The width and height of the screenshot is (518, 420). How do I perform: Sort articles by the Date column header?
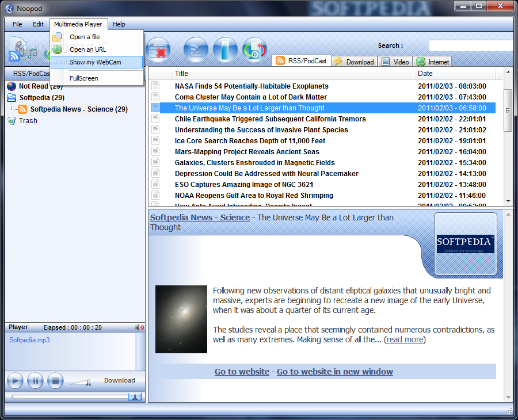tap(455, 73)
